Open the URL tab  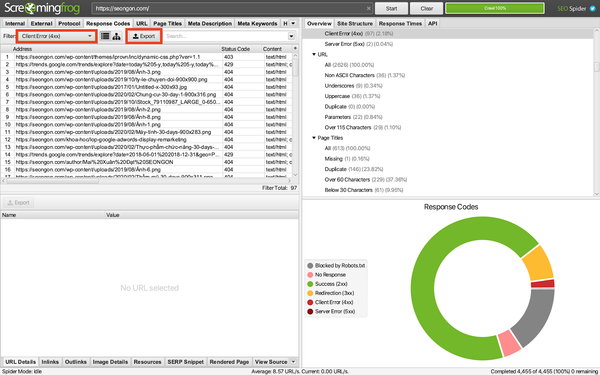pyautogui.click(x=142, y=23)
